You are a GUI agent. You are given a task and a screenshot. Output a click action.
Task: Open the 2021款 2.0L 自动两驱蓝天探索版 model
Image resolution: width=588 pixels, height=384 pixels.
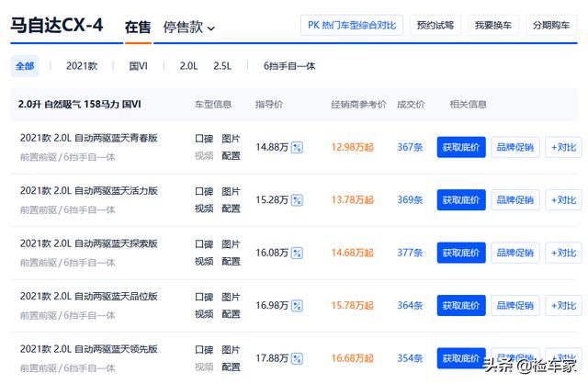point(89,243)
